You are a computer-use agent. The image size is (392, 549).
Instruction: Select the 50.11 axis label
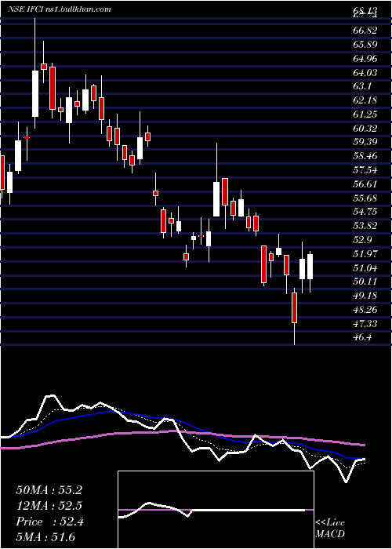point(365,281)
